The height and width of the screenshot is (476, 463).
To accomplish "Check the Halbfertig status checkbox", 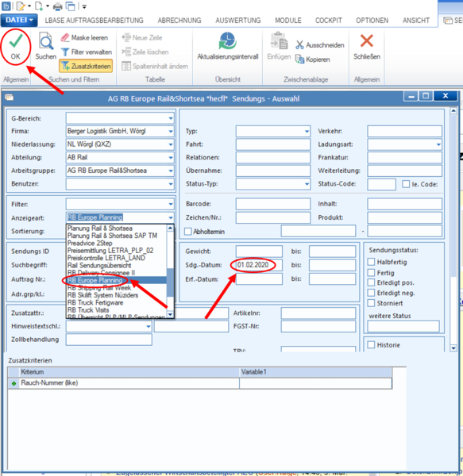I will click(371, 262).
